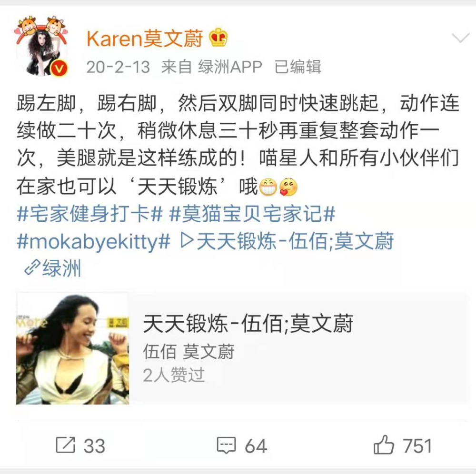The image size is (476, 474).
Task: Open the 绿洲APP source link
Action: click(x=230, y=67)
